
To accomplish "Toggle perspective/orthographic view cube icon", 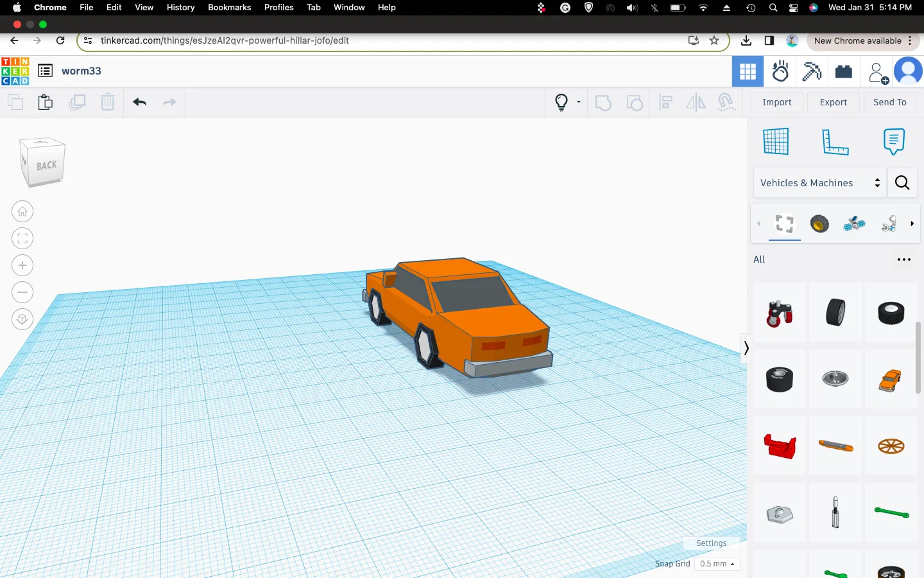I will (22, 319).
